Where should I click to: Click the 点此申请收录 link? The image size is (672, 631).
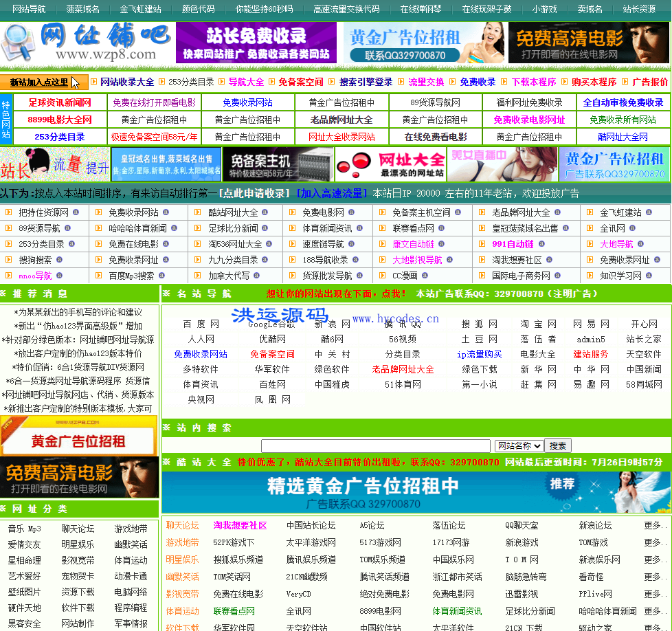(x=254, y=193)
